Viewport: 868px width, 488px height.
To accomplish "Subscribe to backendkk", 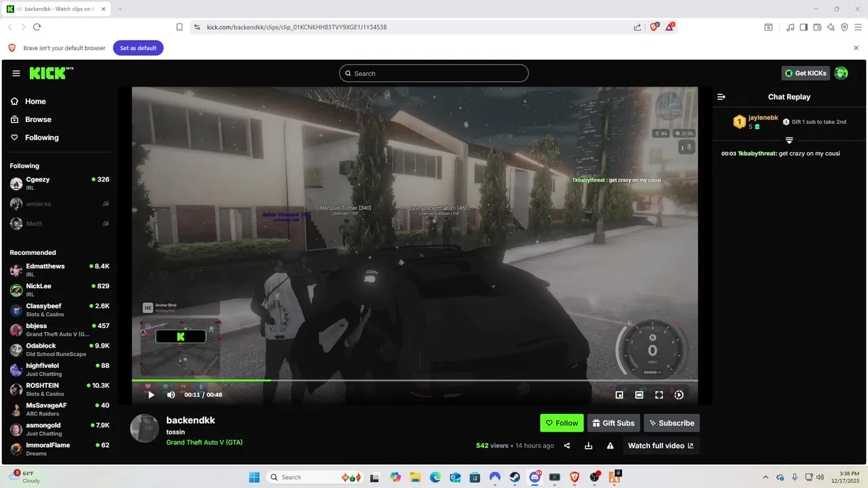I will click(x=671, y=423).
